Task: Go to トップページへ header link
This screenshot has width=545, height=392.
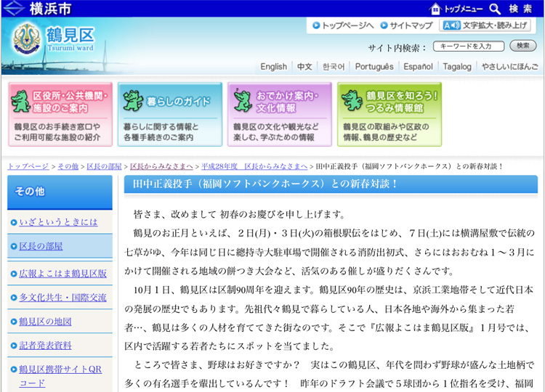Action: [343, 25]
